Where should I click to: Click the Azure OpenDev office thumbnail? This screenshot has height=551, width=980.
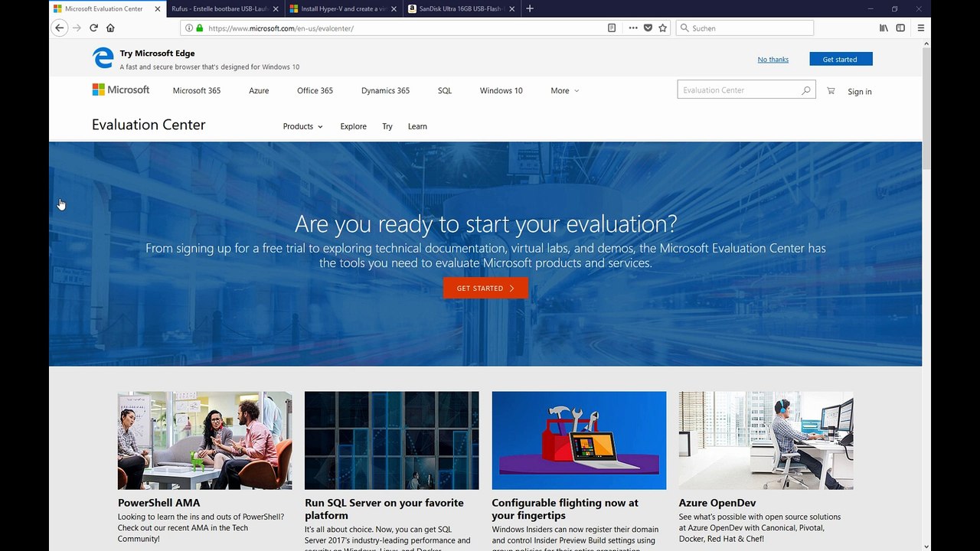click(766, 440)
